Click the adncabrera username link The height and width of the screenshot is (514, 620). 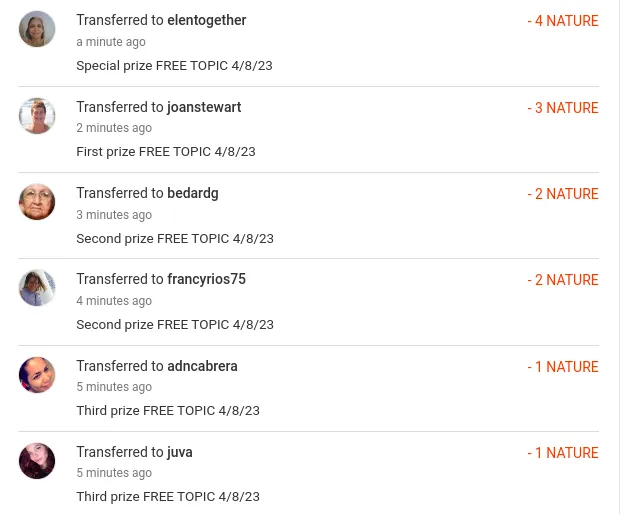(202, 366)
